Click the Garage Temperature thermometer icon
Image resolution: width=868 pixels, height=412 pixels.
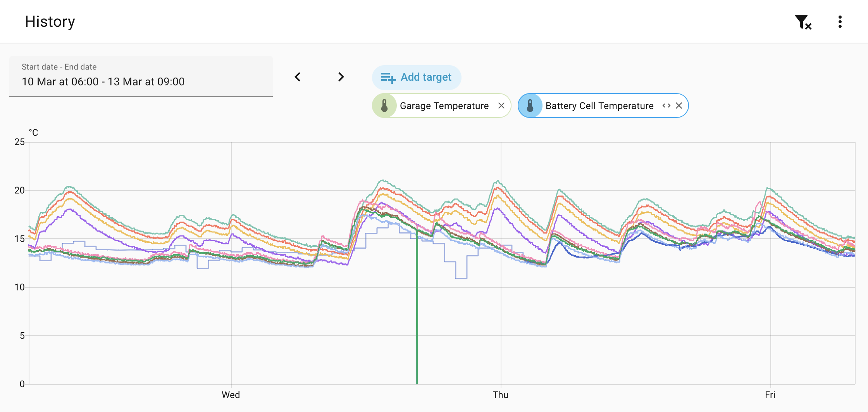click(384, 106)
